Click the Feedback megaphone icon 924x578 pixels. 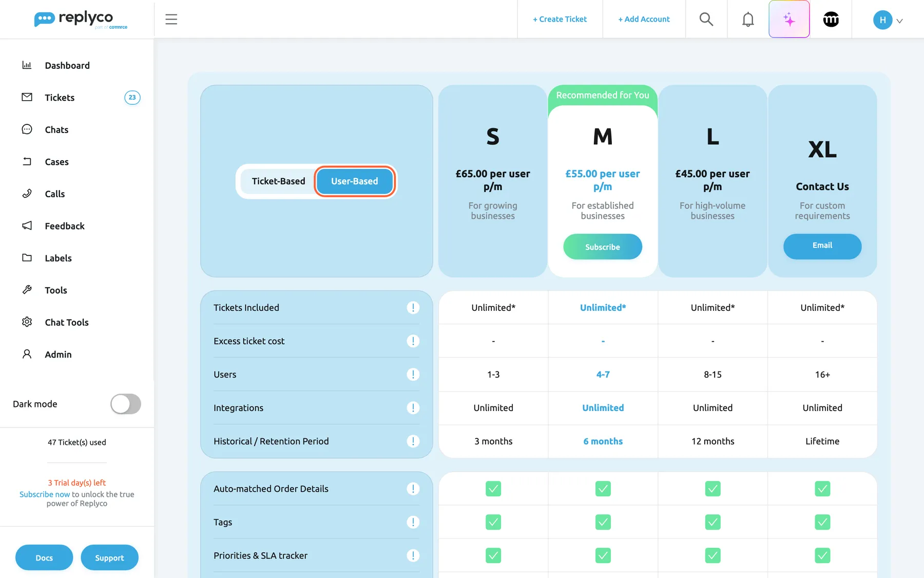click(x=27, y=226)
